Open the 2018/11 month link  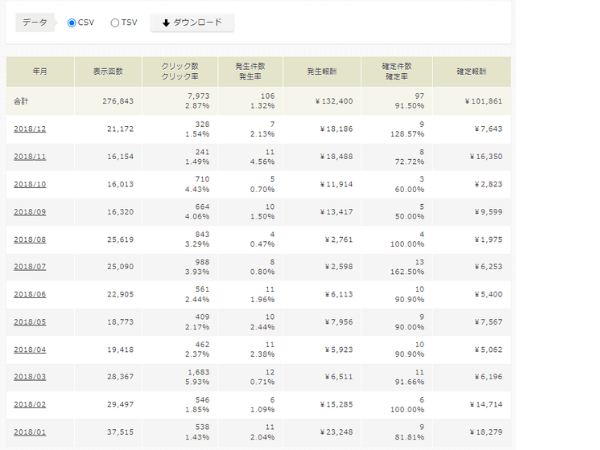tap(29, 157)
